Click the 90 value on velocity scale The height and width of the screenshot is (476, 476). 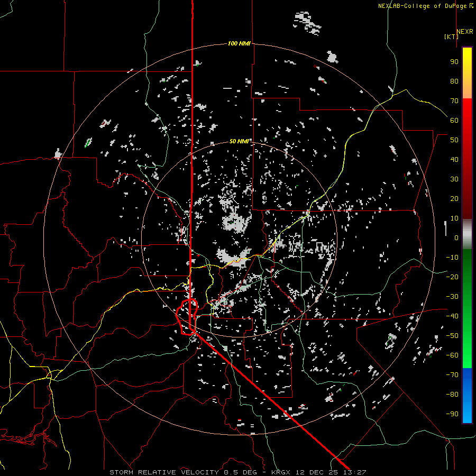[x=454, y=62]
